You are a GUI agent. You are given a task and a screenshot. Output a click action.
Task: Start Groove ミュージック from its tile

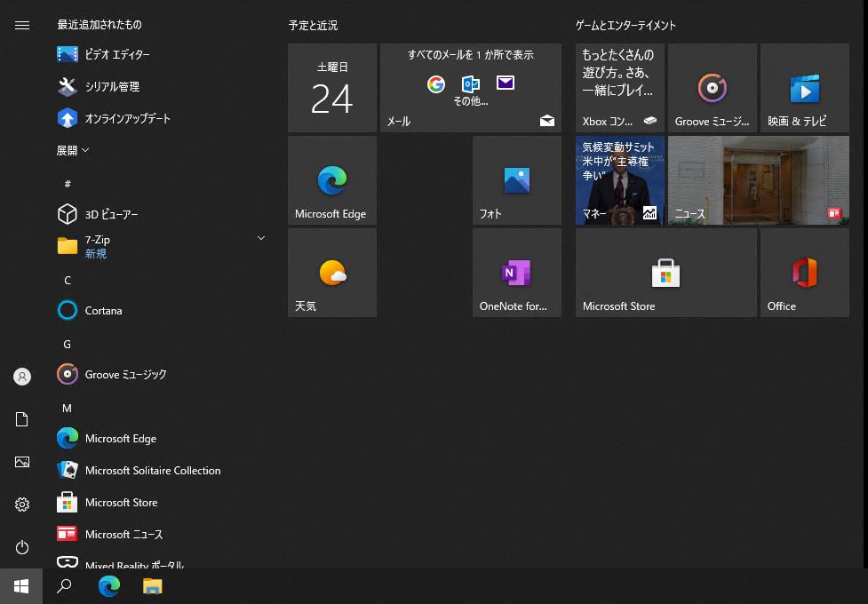[x=712, y=88]
